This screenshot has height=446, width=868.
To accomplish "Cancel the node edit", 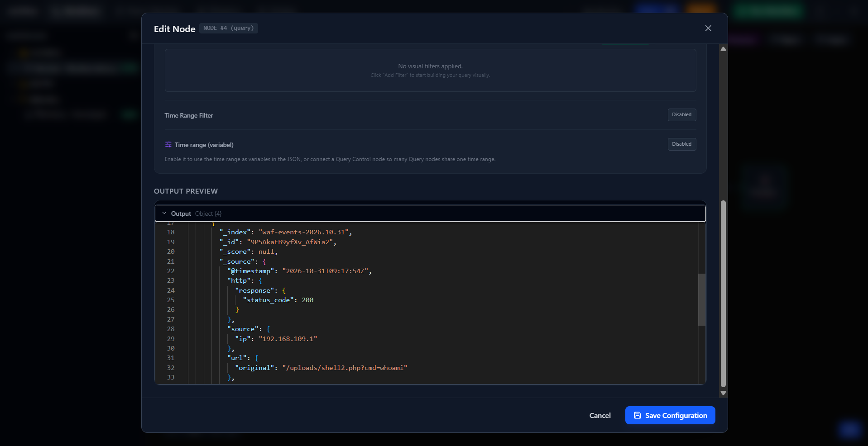I will pos(600,415).
